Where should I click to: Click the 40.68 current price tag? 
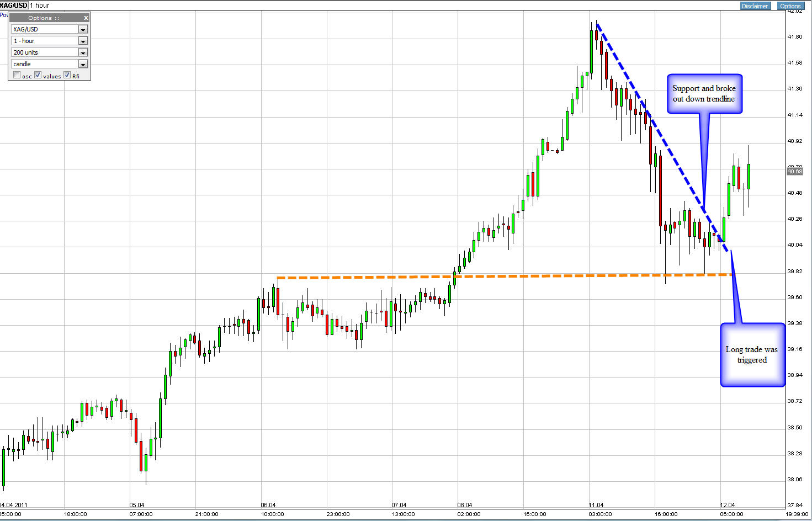point(794,172)
